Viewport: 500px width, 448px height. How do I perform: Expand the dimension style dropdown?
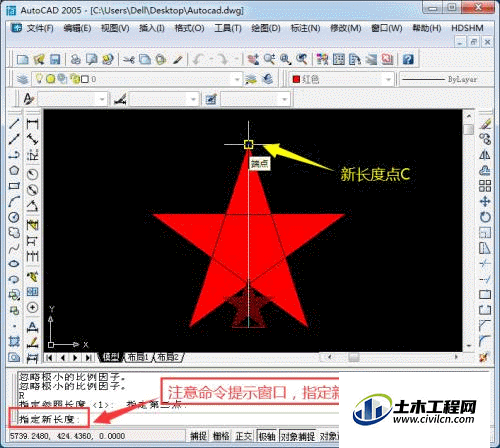(x=193, y=99)
